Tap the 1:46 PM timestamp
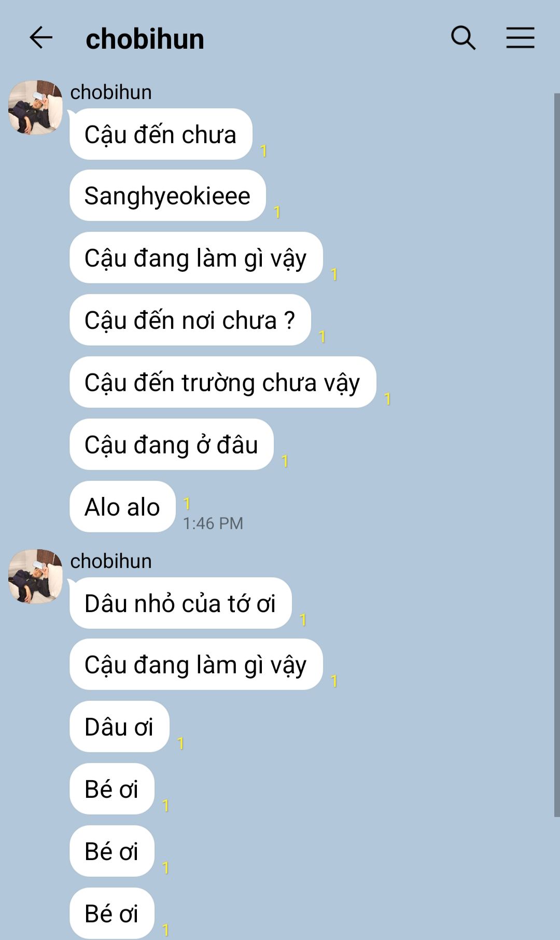Viewport: 560px width, 940px height. tap(213, 523)
